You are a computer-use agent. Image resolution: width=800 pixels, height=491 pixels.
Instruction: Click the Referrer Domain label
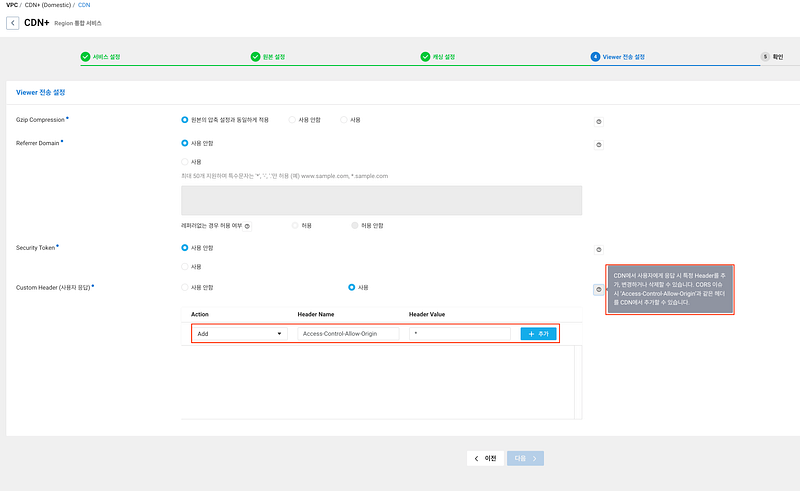(38, 143)
